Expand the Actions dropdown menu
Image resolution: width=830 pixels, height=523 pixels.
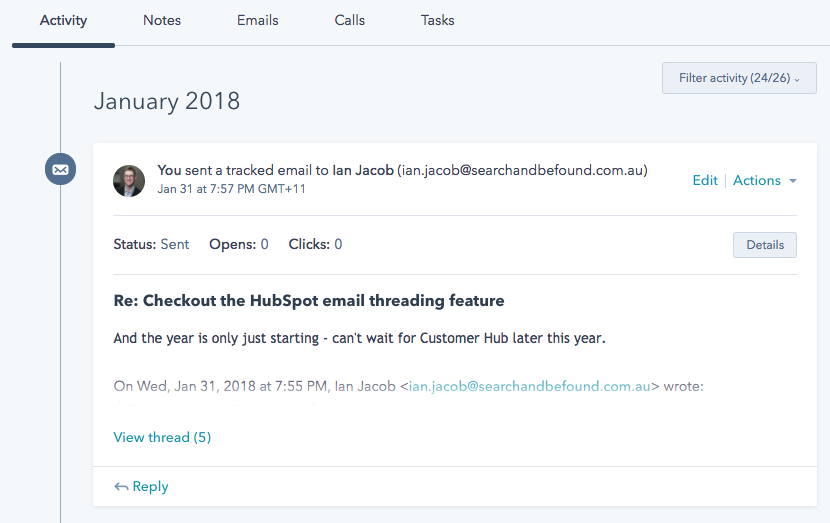765,181
